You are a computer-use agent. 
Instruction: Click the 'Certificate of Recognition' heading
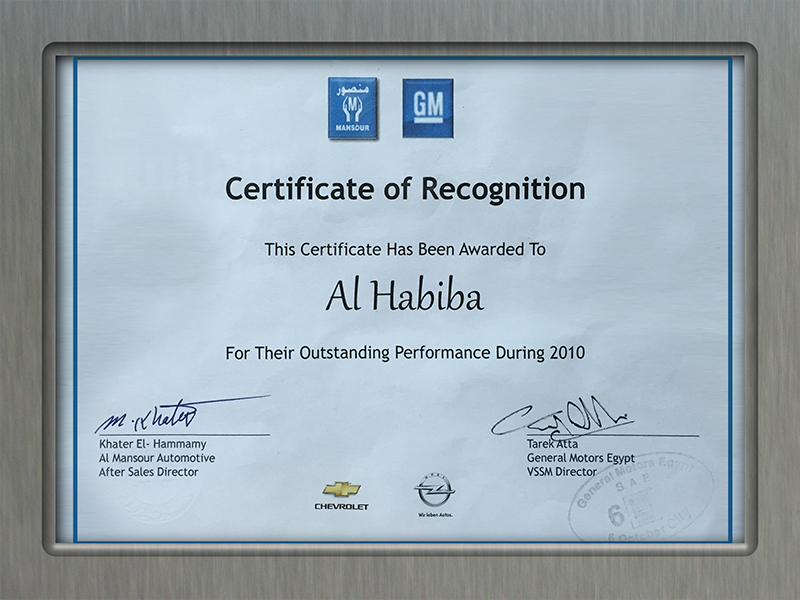pos(404,187)
